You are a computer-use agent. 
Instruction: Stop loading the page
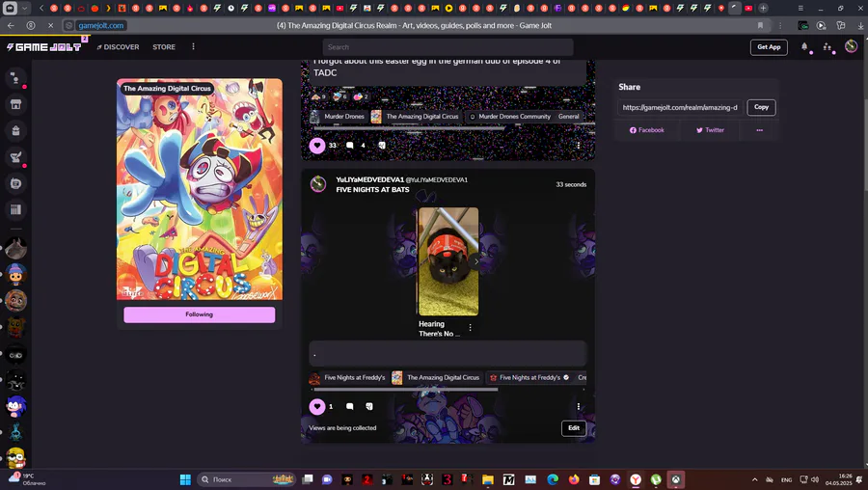pos(50,25)
